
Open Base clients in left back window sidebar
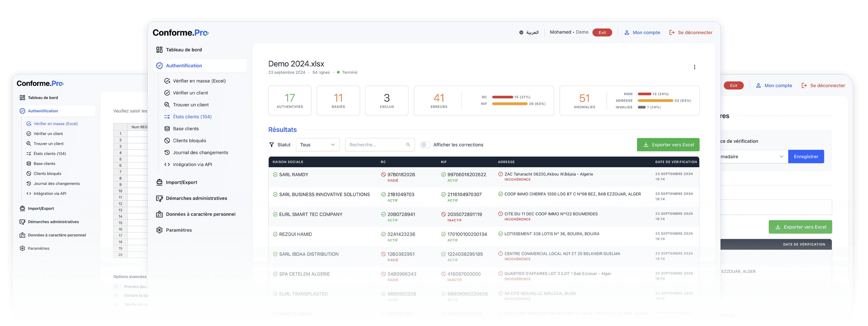pos(44,164)
